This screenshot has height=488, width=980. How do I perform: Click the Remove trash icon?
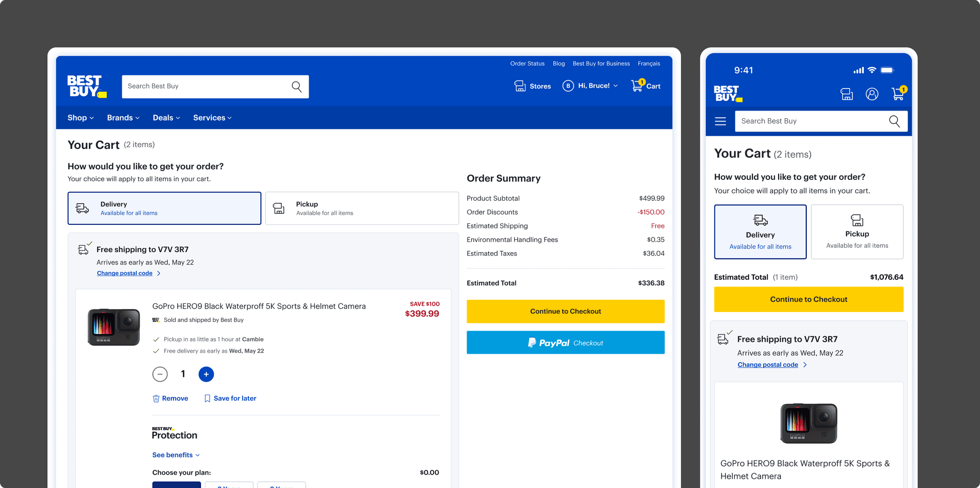coord(156,399)
